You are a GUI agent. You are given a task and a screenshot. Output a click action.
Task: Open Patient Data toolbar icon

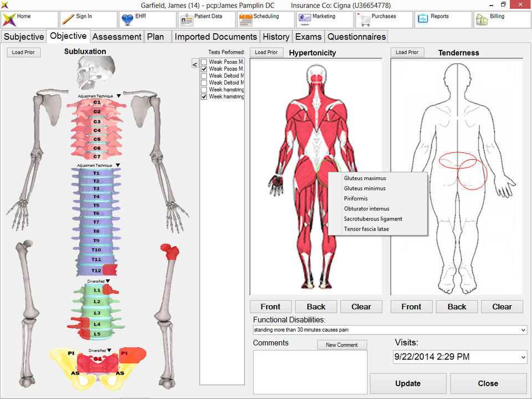[x=186, y=20]
